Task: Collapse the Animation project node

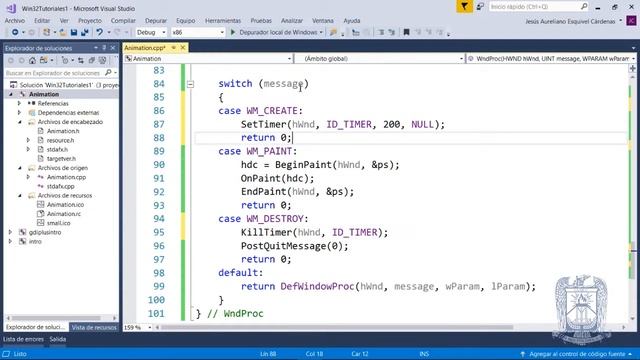Action: (11, 94)
